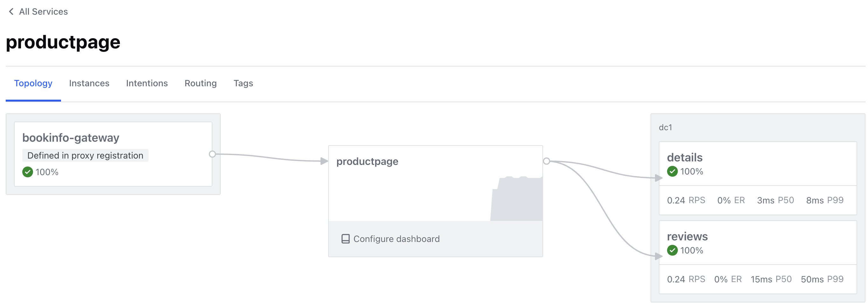Click the arrowhead pointing into the reviews card

coord(658,256)
